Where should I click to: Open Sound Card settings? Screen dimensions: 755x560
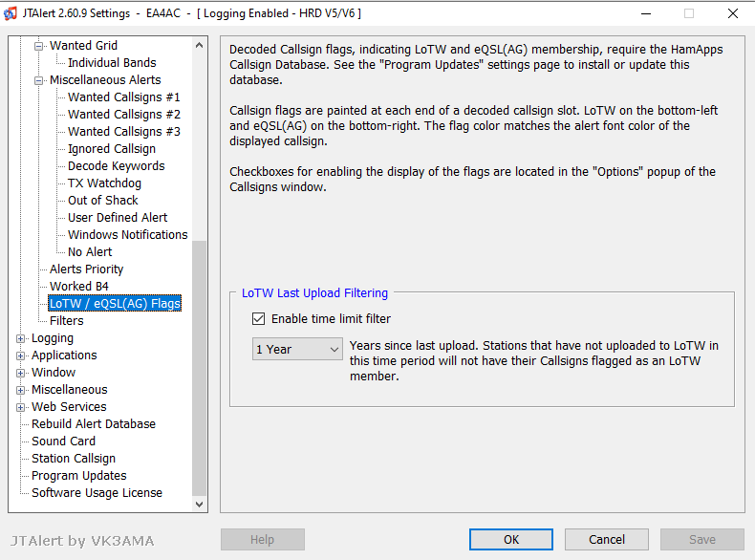[x=63, y=442]
